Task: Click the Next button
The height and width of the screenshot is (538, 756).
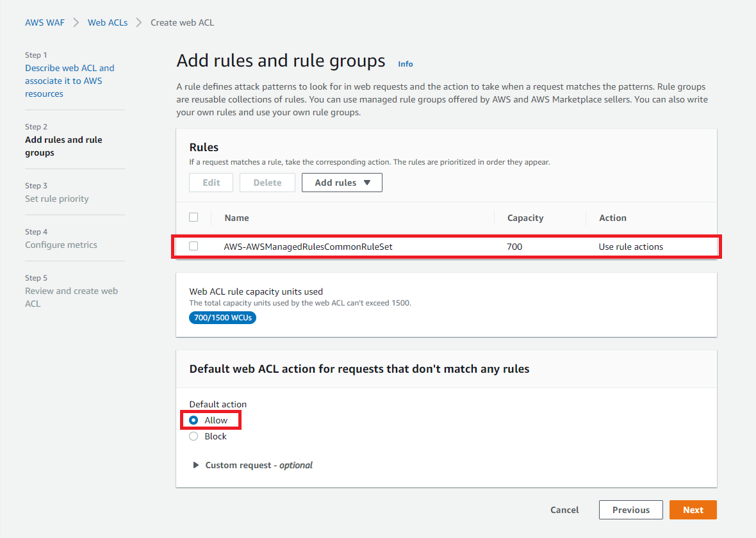Action: tap(693, 510)
